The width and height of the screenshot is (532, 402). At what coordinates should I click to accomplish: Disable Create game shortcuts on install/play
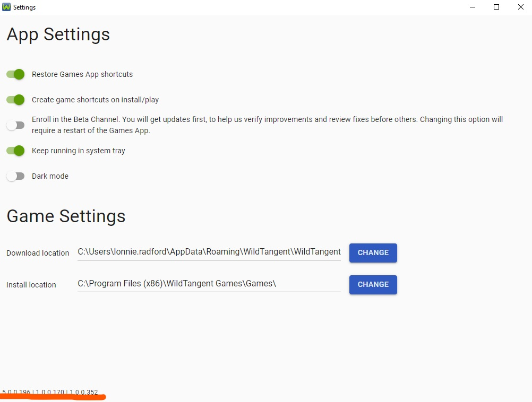coord(15,100)
